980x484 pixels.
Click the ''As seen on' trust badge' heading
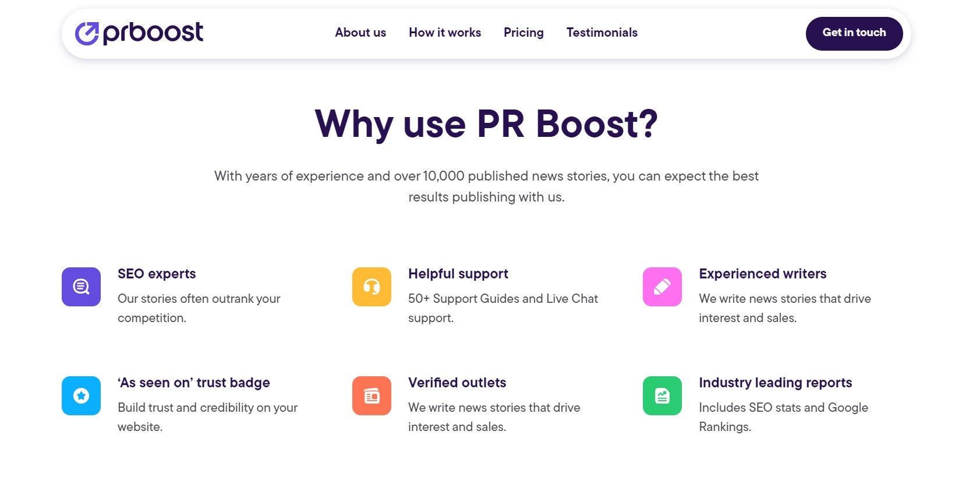coord(194,383)
